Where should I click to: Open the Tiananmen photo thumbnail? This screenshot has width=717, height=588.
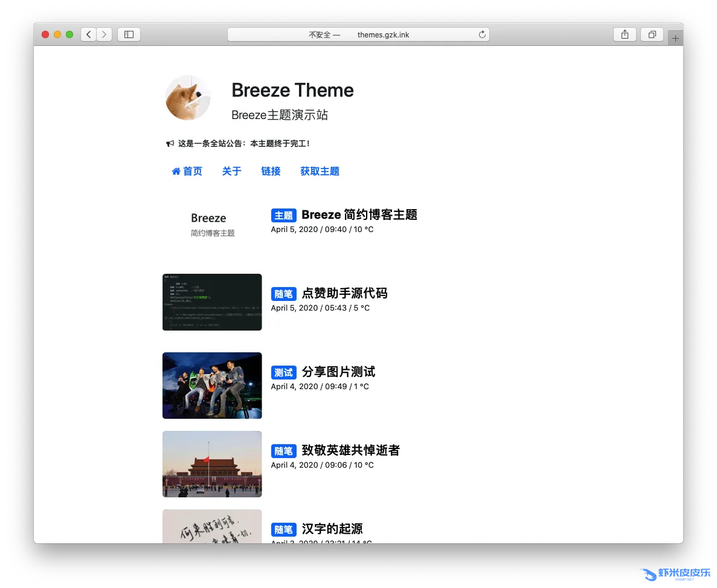[212, 464]
